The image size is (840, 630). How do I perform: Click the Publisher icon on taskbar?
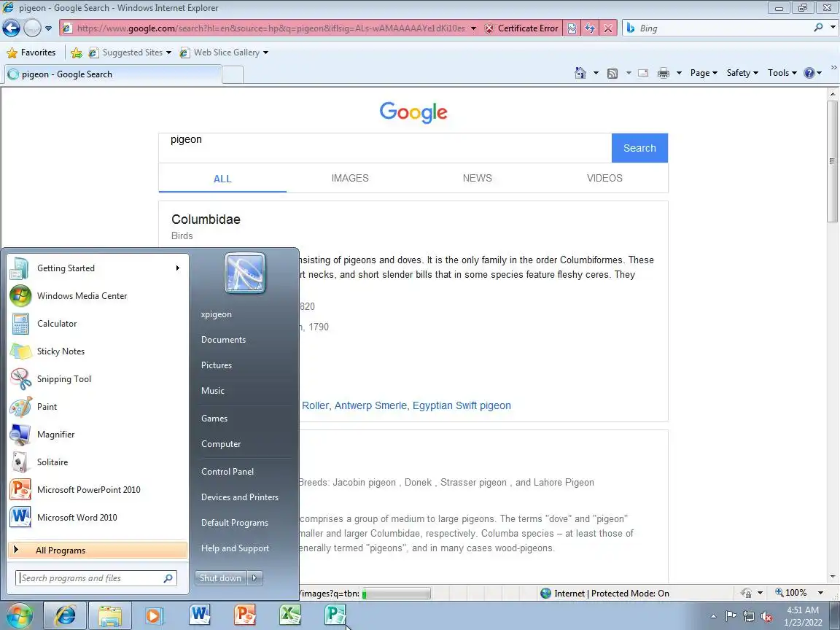pos(335,615)
